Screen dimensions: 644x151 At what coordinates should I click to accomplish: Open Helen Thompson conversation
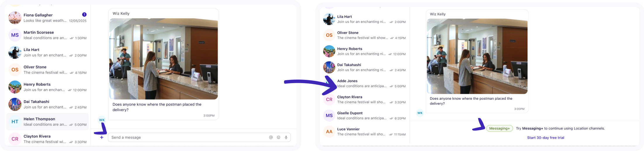(48, 122)
